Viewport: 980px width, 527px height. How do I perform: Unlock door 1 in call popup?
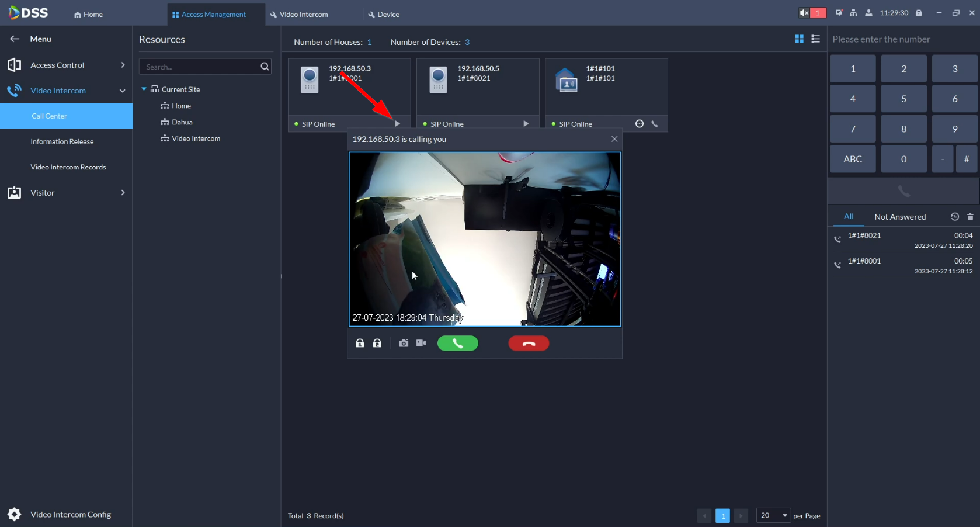point(360,344)
